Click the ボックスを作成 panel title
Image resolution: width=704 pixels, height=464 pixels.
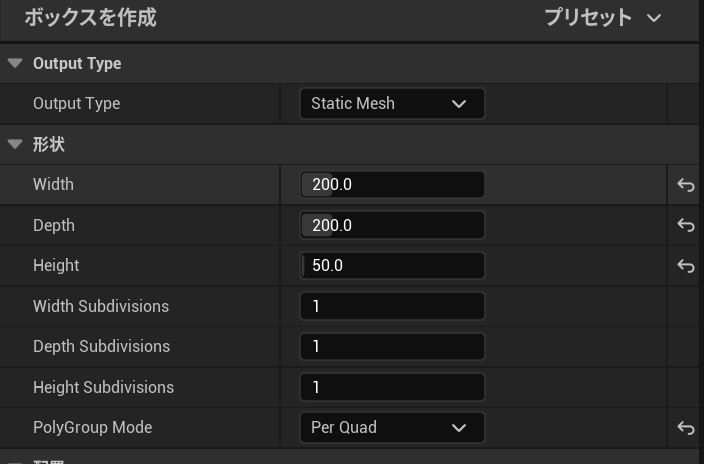click(x=90, y=18)
